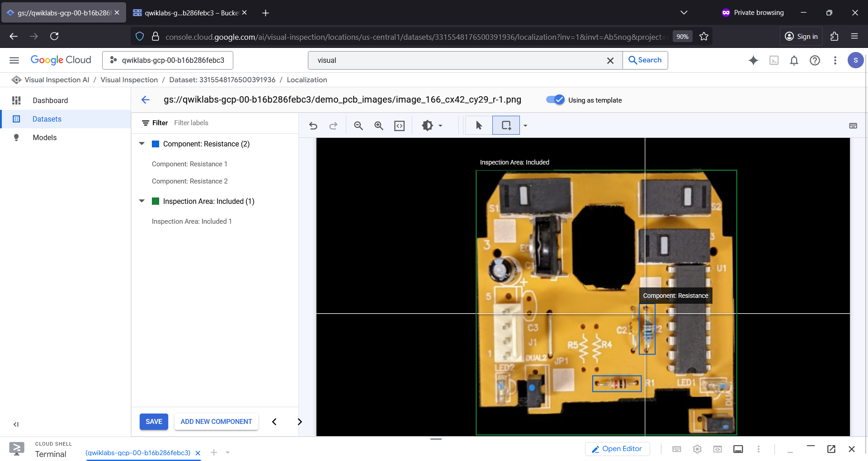This screenshot has width=868, height=461.
Task: Navigate to Dataset 3315548176500391936 breadcrumb
Action: tap(222, 80)
